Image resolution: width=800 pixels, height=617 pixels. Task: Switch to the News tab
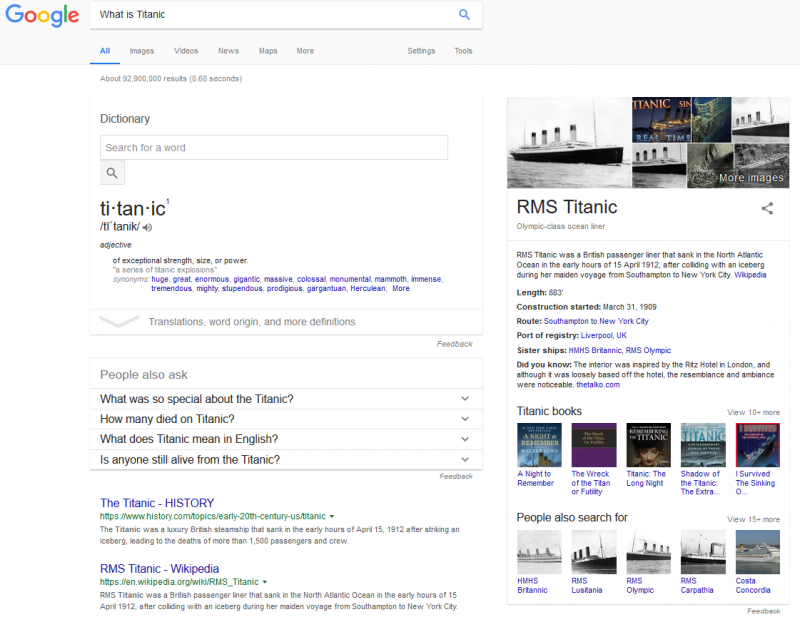tap(228, 51)
